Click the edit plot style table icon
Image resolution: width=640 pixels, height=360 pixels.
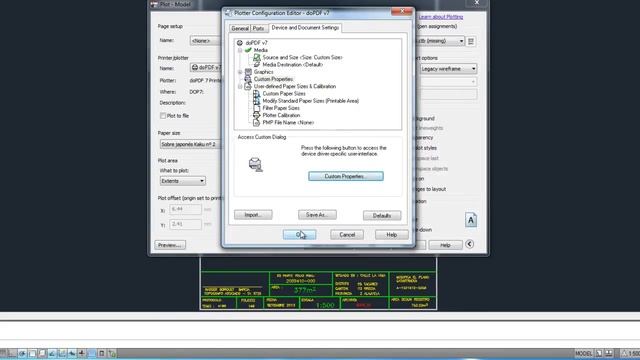pos(471,41)
